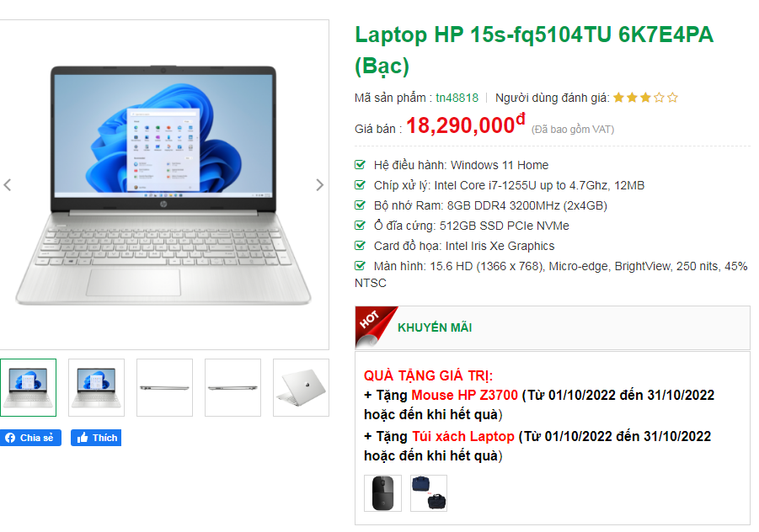Rate the product using the fifth star
The image size is (759, 532).
[672, 98]
